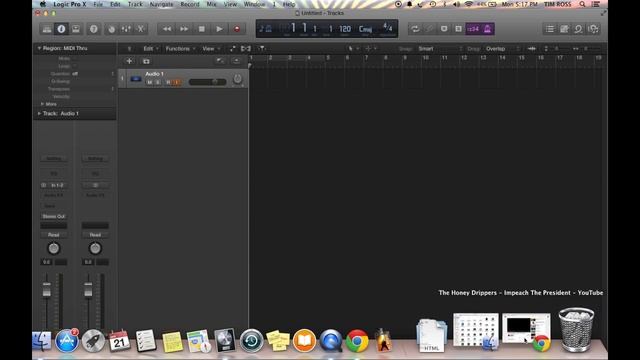Click the Stereo Out output slot
Screen dimensions: 640x360
point(53,216)
